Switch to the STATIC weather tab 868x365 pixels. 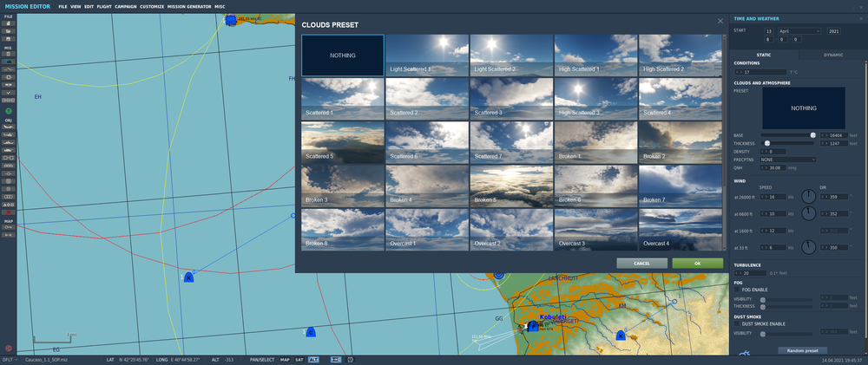pyautogui.click(x=764, y=55)
